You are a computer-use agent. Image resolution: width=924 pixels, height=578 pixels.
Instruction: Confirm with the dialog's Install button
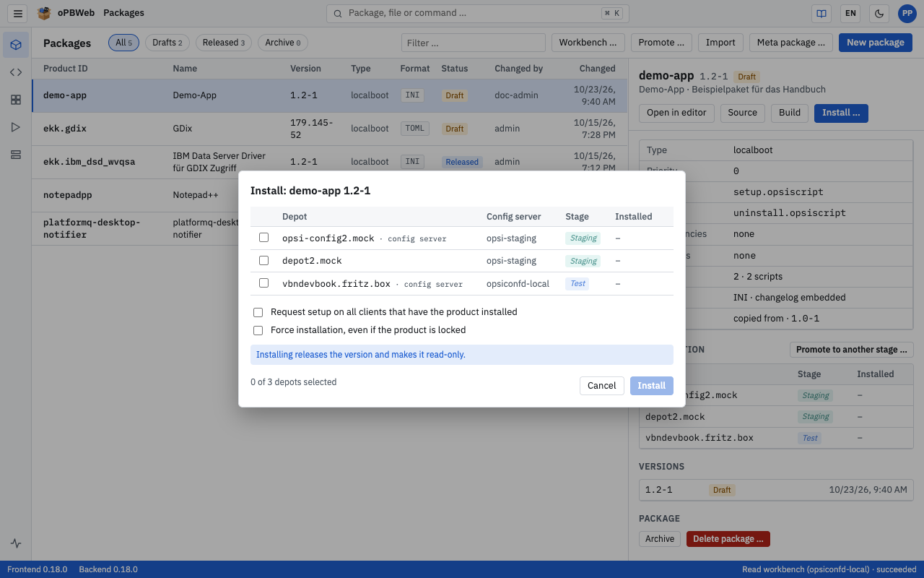pyautogui.click(x=651, y=386)
